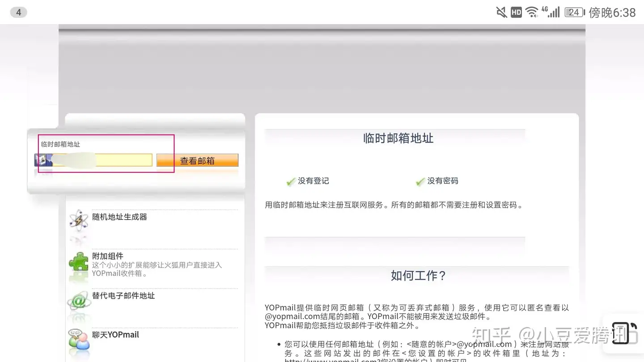Tap the HD indicator icon in status bar

[x=517, y=13]
